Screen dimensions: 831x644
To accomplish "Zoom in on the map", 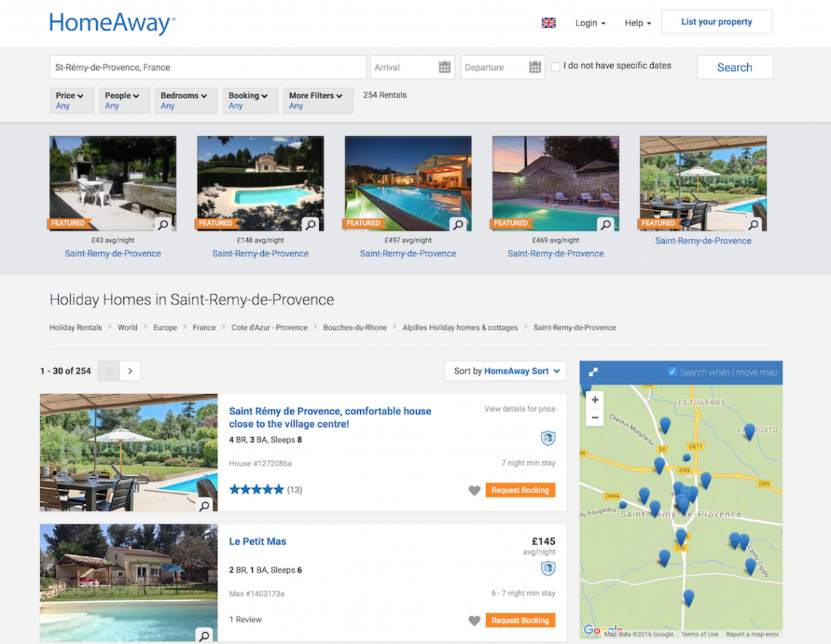I will tap(595, 400).
